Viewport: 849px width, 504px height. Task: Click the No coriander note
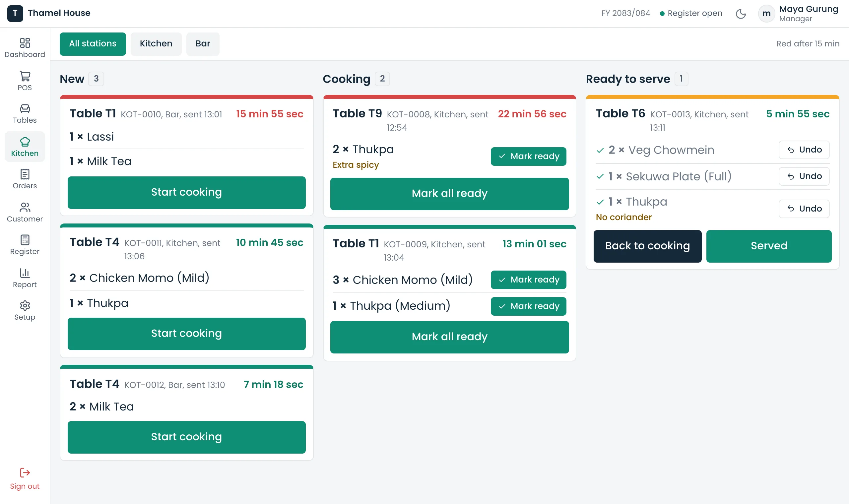coord(623,217)
